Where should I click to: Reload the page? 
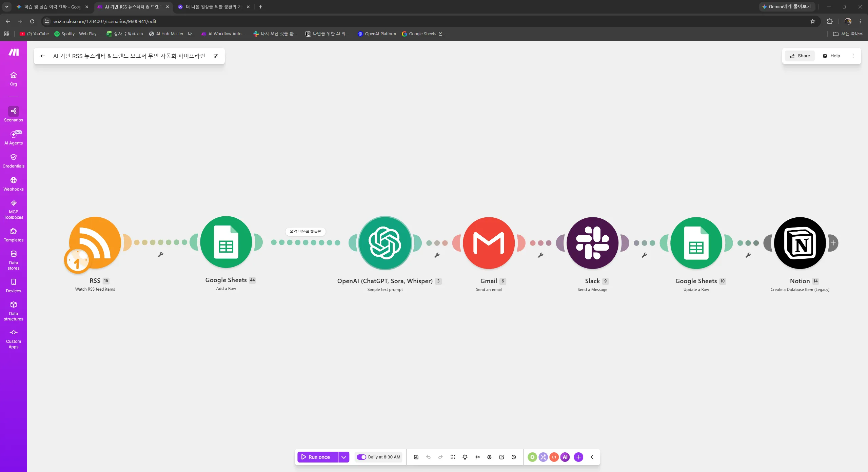[32, 21]
